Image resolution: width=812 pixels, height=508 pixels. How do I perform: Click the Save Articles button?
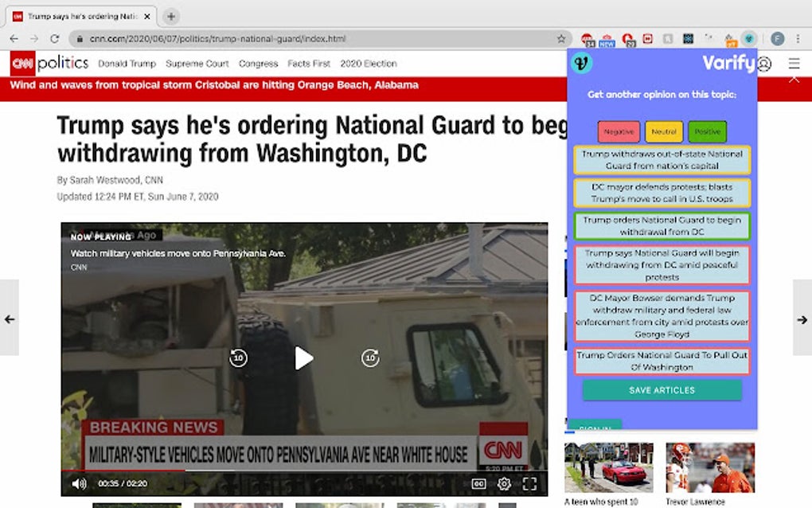(662, 390)
